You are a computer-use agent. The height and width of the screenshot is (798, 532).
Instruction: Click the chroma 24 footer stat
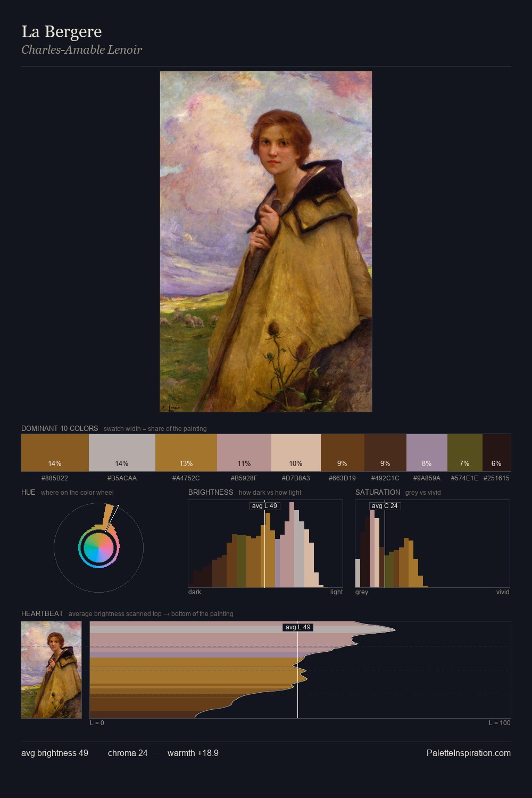128,753
